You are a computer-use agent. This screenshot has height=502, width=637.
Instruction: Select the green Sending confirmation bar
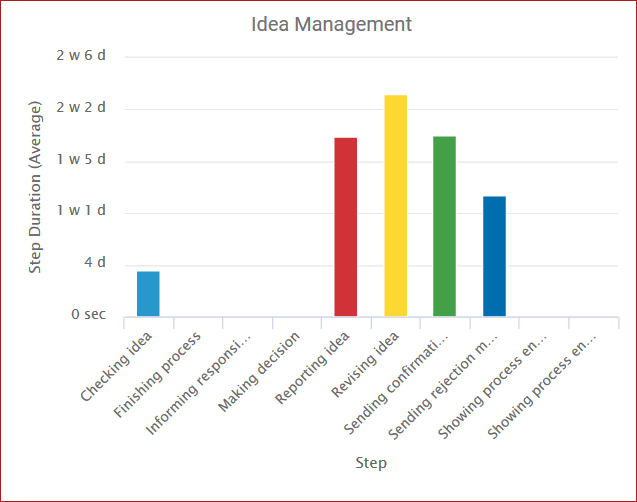coord(444,226)
